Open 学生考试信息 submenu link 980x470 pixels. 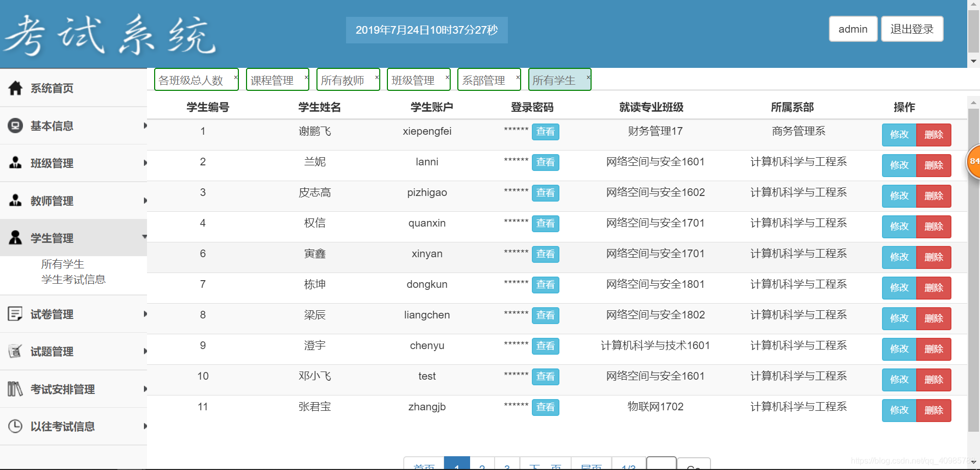pyautogui.click(x=73, y=280)
